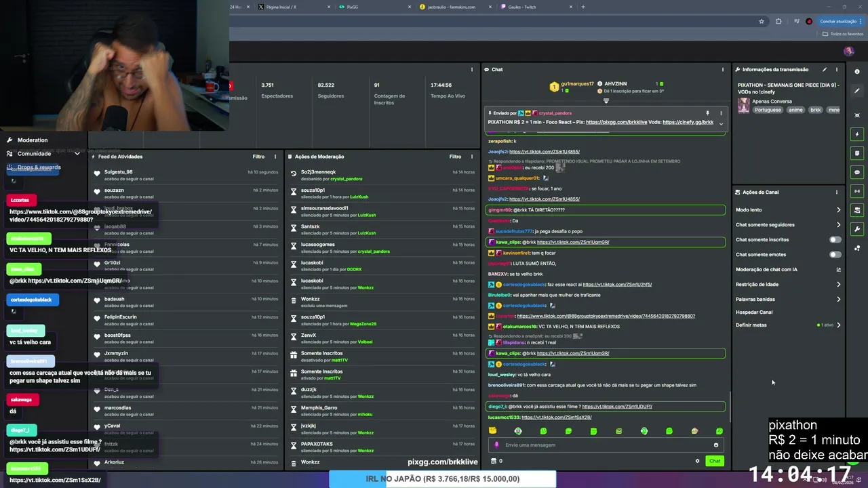Open Filtro in Ações de Moderação
The height and width of the screenshot is (488, 868).
(x=455, y=157)
